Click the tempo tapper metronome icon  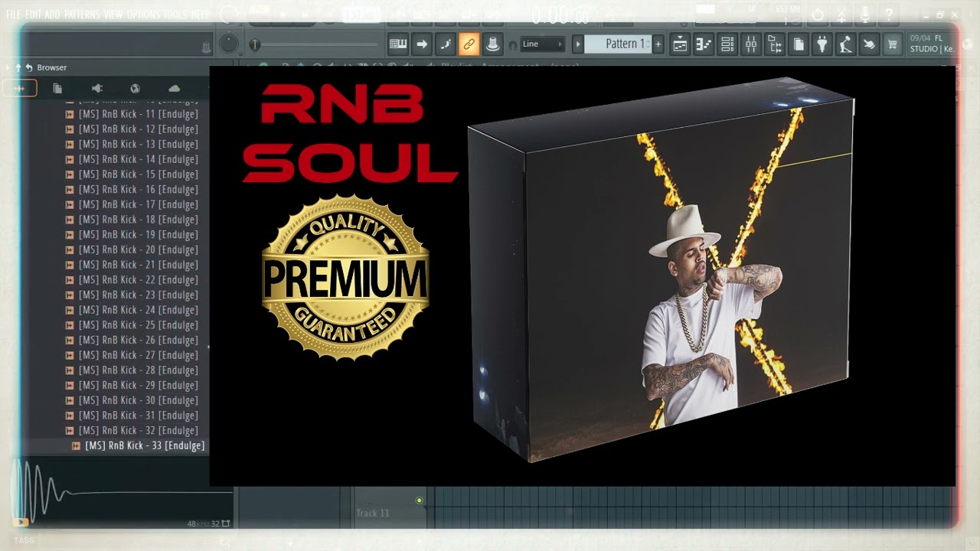pos(845,45)
